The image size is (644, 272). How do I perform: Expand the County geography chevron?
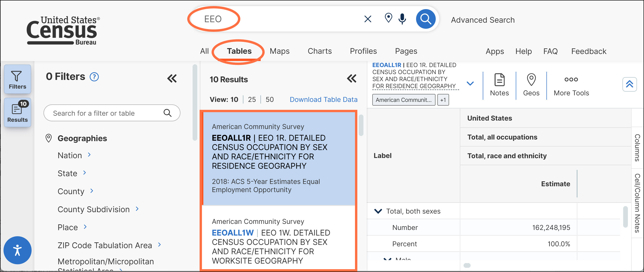(x=92, y=191)
